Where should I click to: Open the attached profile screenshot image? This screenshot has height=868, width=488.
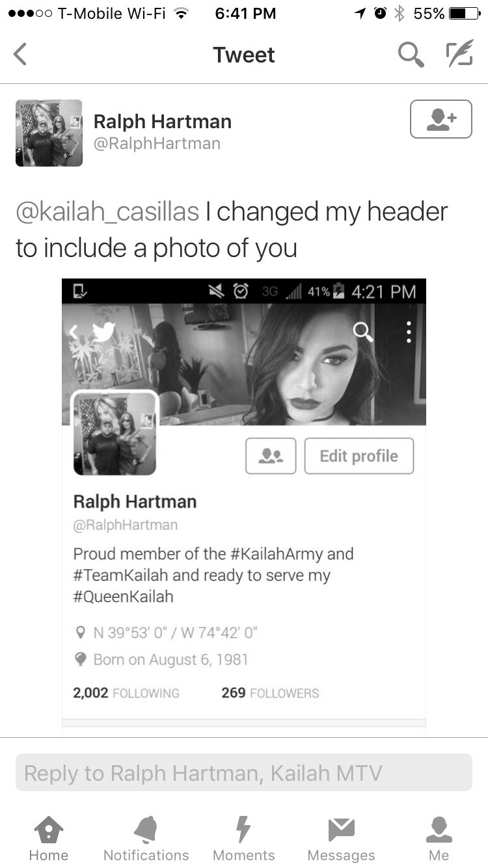(x=244, y=508)
